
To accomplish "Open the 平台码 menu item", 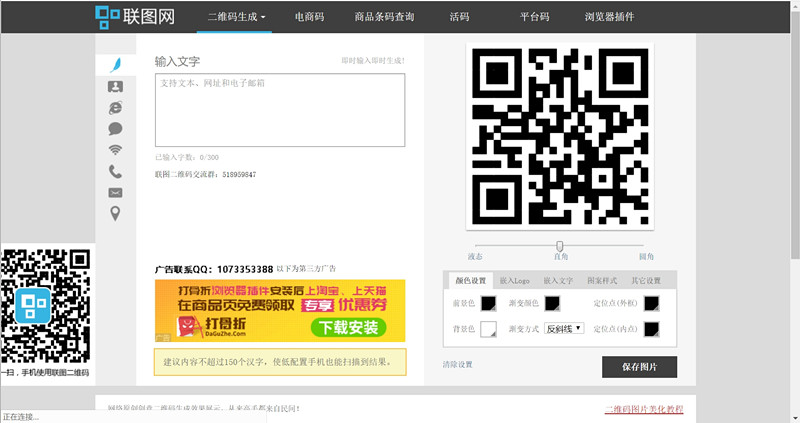I will point(534,17).
